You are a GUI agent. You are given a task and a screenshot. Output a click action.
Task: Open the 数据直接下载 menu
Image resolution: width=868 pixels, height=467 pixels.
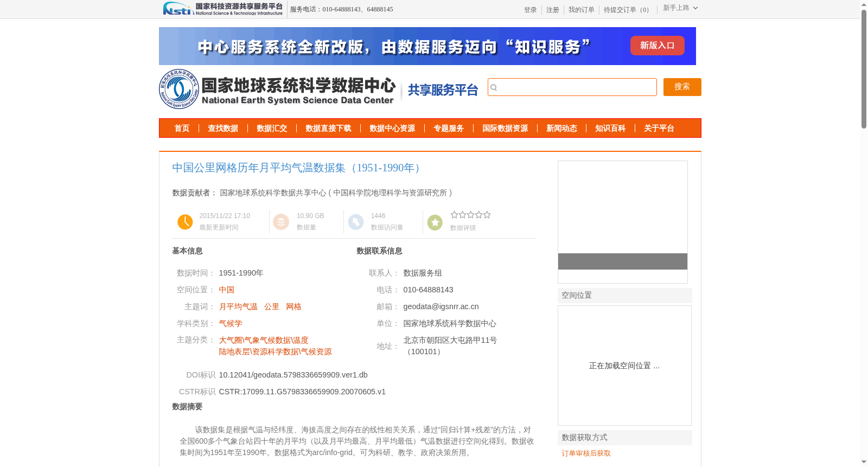click(x=328, y=129)
